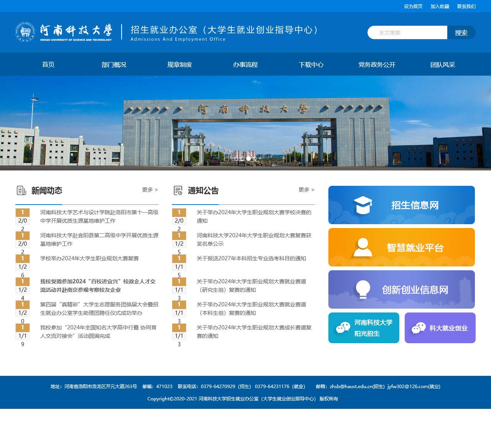Click the 搜索 search button
This screenshot has height=448, width=491.
click(461, 32)
